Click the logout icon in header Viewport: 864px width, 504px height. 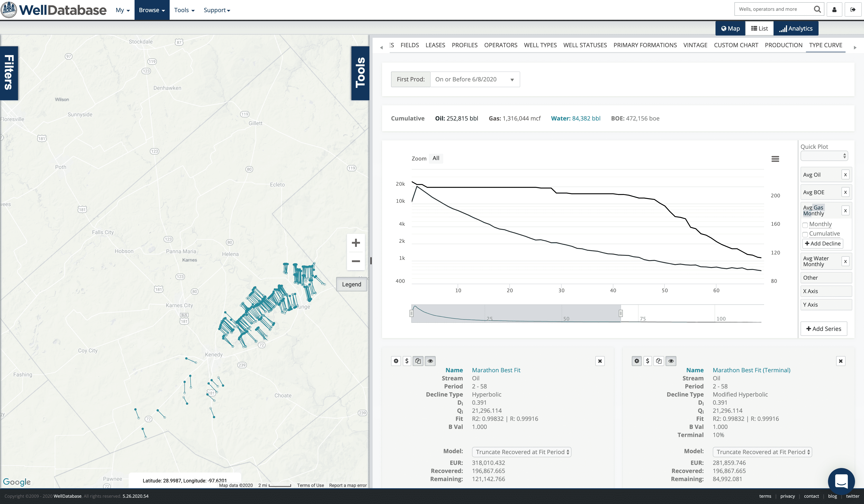[853, 10]
